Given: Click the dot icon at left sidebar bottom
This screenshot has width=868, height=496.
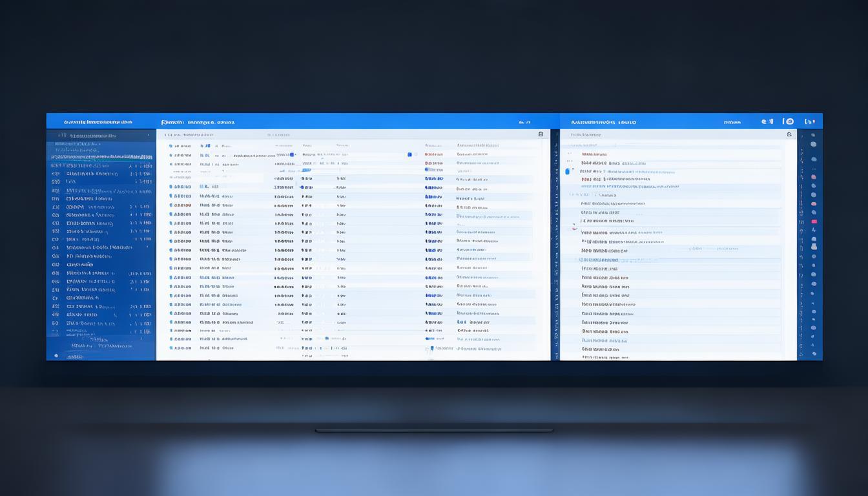Looking at the screenshot, I should coord(56,355).
